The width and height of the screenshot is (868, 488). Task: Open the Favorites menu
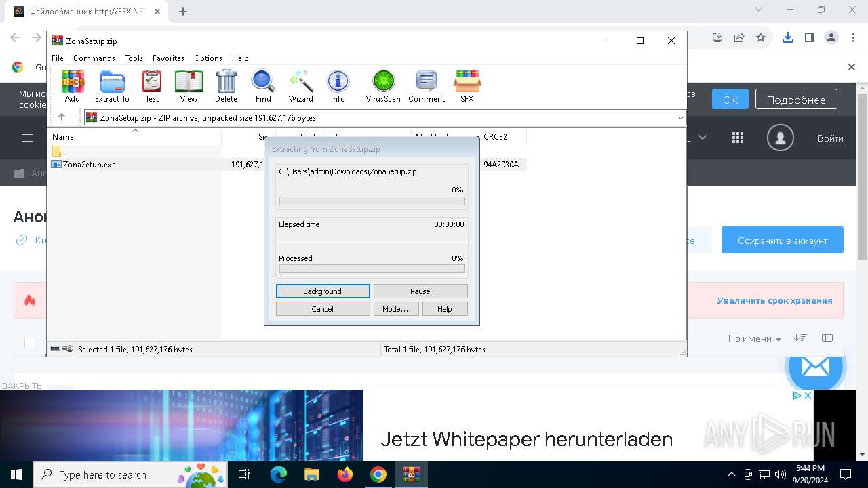click(168, 58)
